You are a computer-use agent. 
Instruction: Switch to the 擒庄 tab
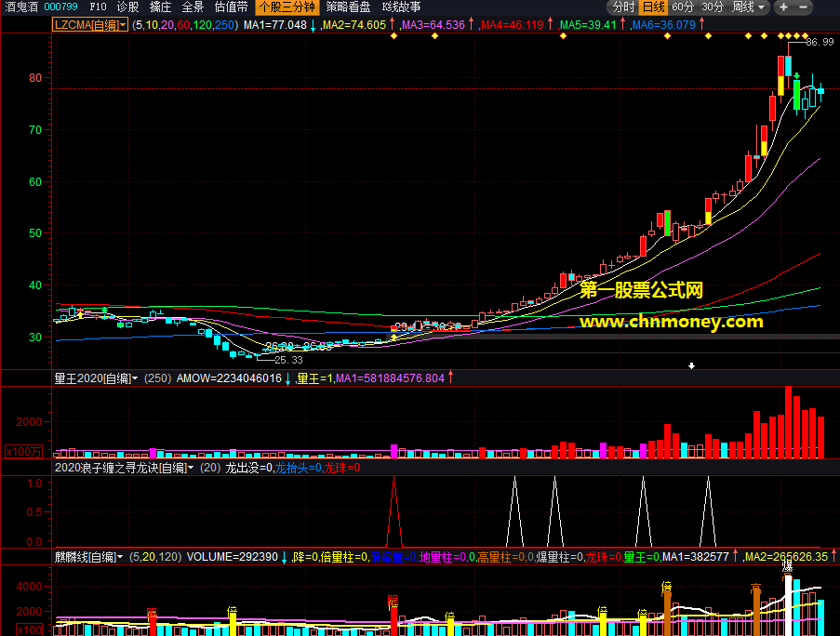pyautogui.click(x=160, y=7)
